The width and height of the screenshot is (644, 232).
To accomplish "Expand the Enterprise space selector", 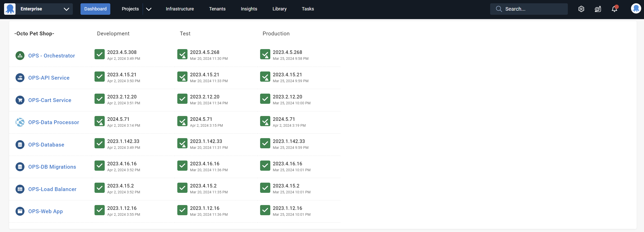I will [x=67, y=9].
